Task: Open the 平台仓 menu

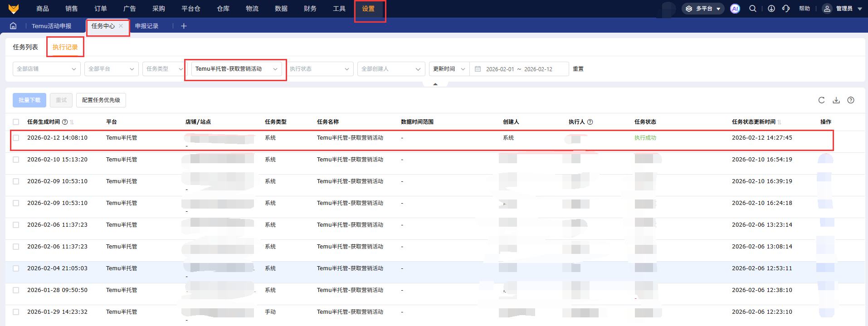Action: (x=191, y=9)
